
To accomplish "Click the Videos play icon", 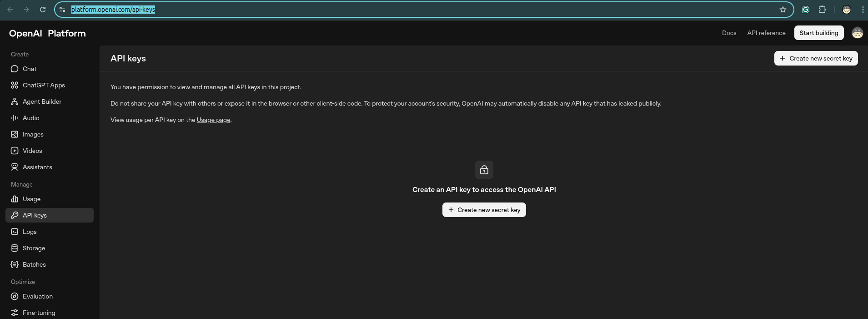I will pyautogui.click(x=15, y=151).
